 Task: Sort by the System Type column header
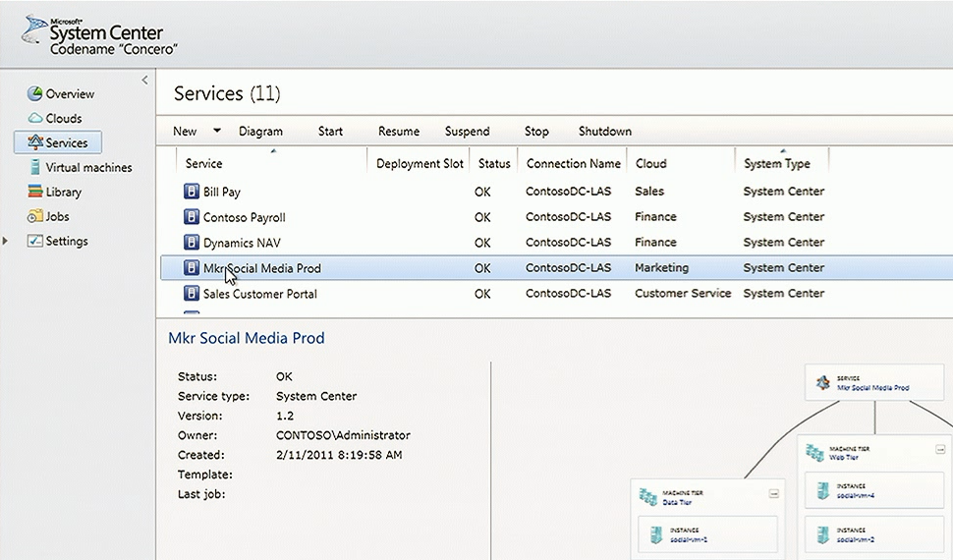pos(777,163)
